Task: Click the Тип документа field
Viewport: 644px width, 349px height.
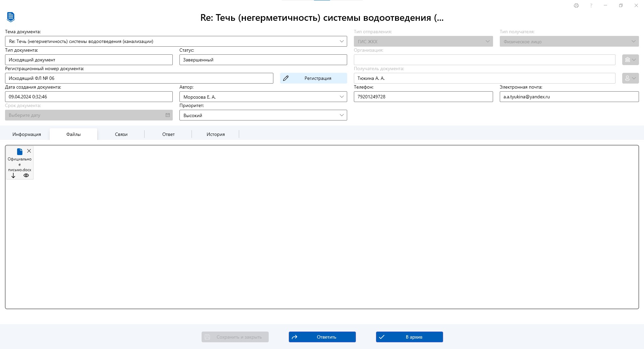Action: click(89, 60)
